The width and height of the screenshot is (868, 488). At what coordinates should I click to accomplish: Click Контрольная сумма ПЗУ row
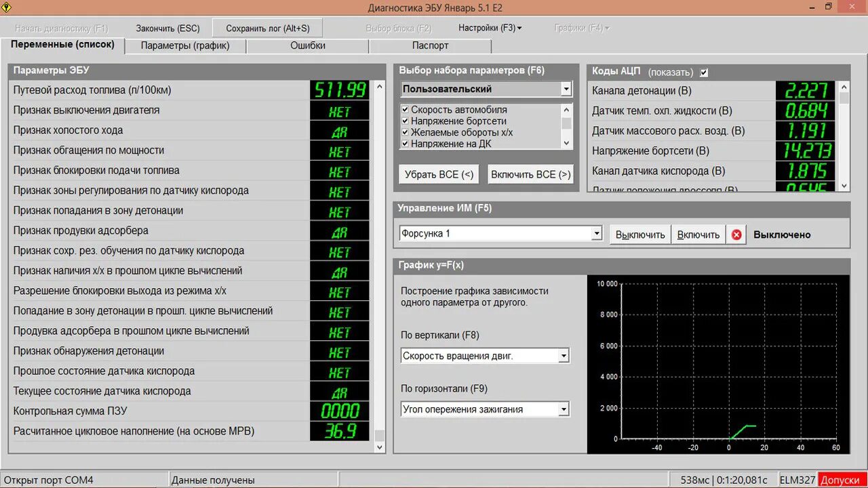point(191,411)
